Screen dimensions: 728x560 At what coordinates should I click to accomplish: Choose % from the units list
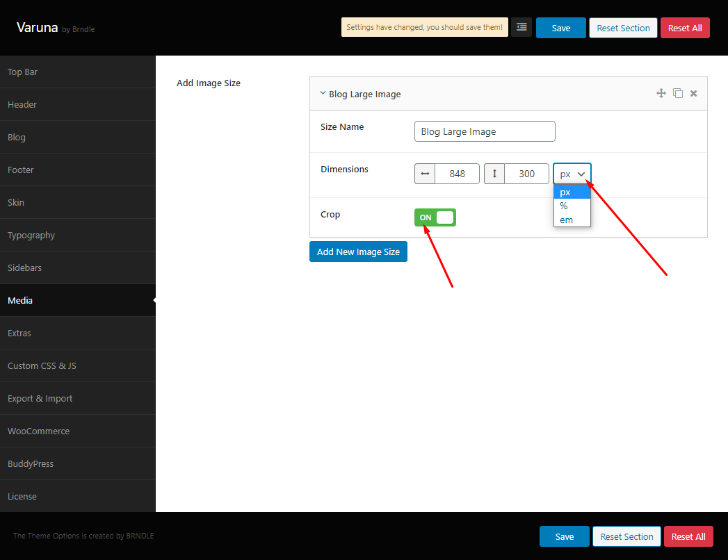(572, 206)
